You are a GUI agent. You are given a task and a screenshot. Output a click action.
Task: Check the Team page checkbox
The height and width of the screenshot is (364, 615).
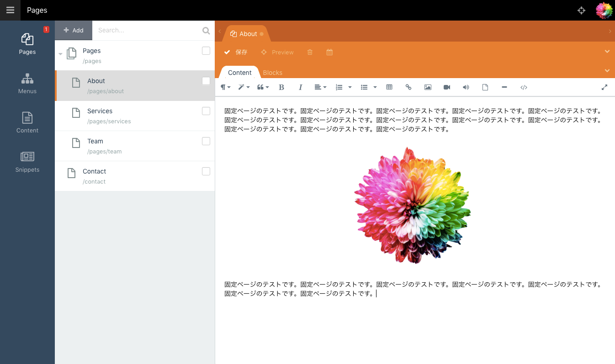[206, 141]
